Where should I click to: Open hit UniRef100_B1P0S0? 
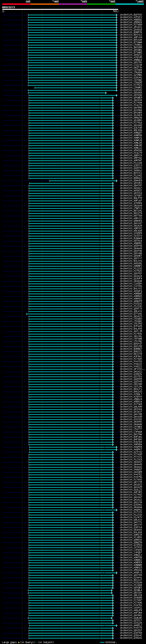tap(131, 15)
